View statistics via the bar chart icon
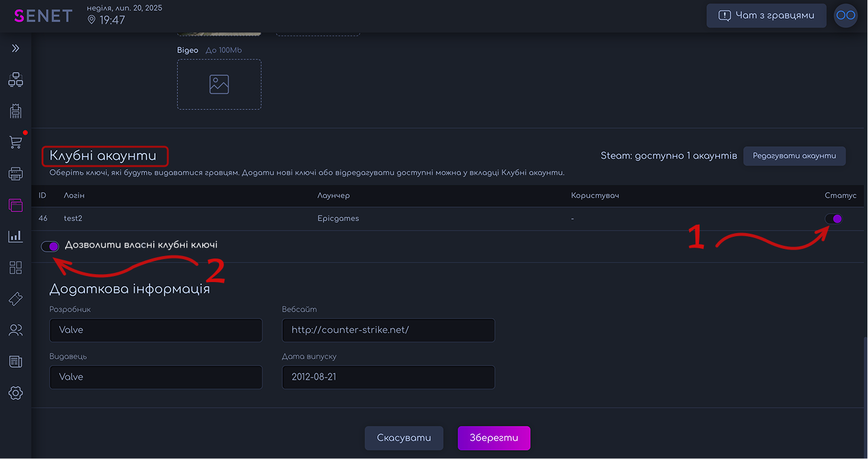This screenshot has width=868, height=459. tap(15, 236)
